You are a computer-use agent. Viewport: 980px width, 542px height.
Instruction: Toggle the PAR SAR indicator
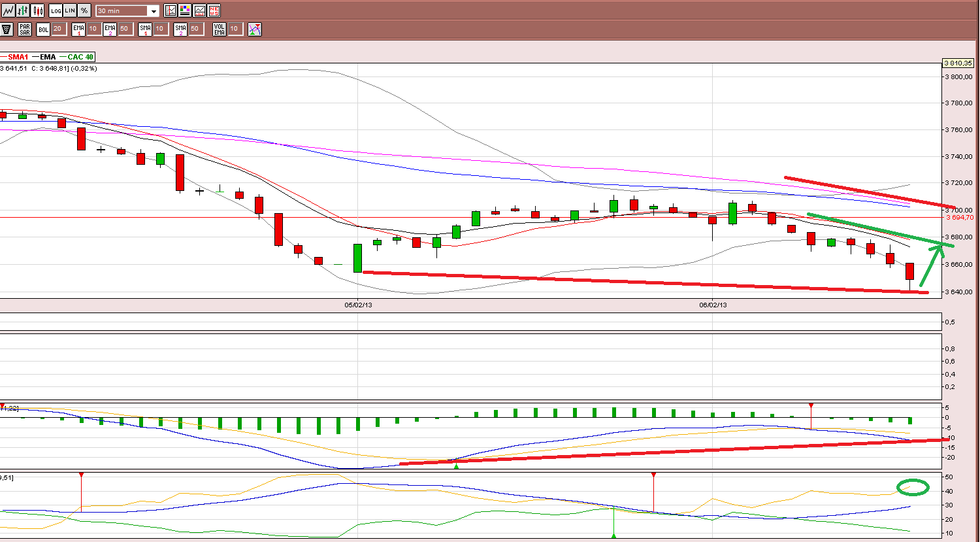click(25, 29)
